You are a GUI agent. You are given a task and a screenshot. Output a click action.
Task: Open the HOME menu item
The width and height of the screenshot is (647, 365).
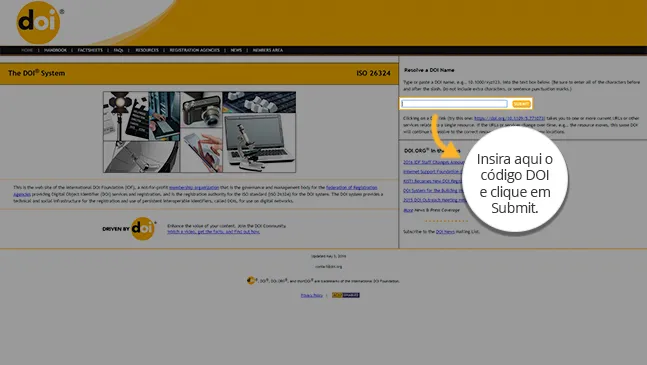pyautogui.click(x=27, y=50)
